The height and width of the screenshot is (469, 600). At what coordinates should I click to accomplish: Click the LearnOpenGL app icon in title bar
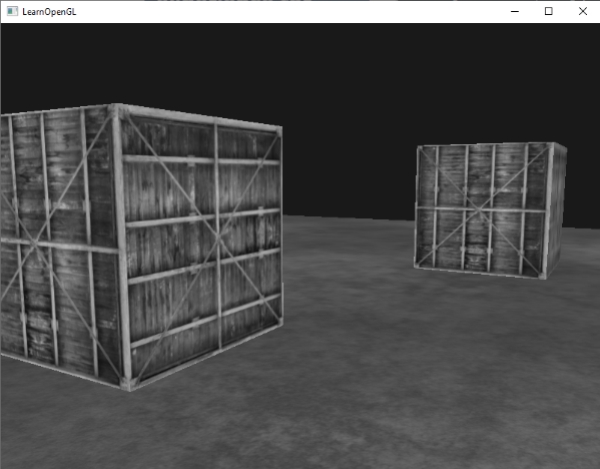(x=12, y=11)
